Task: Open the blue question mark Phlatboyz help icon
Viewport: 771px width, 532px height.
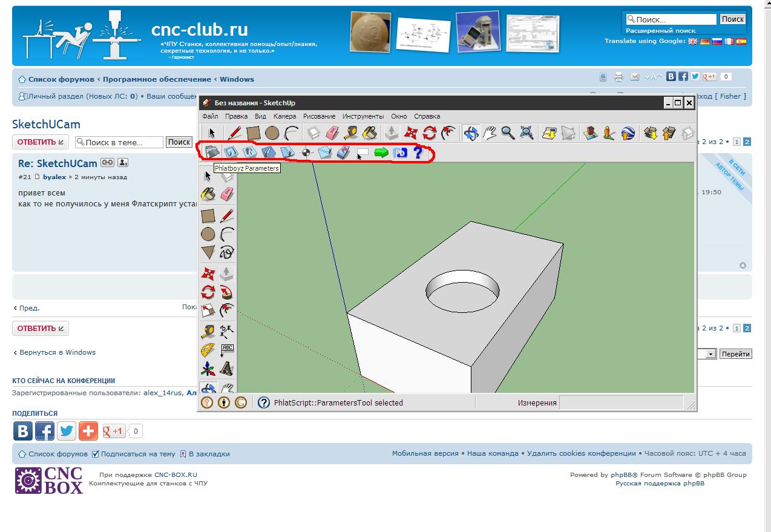Action: coord(417,153)
